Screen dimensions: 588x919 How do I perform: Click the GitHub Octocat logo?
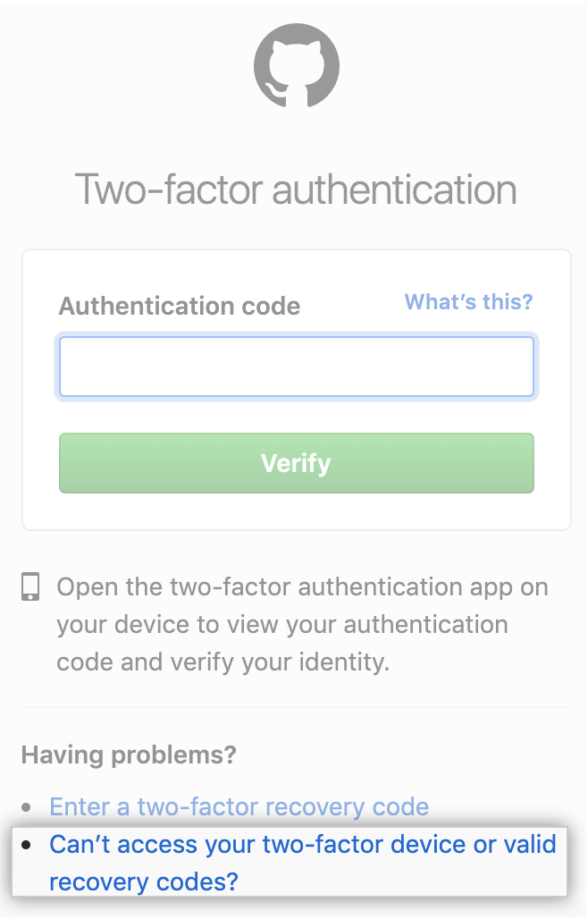(297, 65)
